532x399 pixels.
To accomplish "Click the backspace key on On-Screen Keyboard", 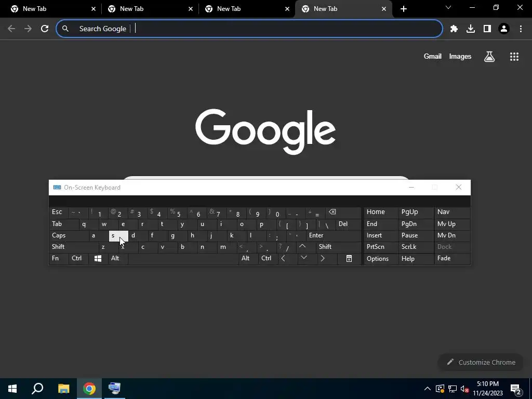I will coord(343,212).
